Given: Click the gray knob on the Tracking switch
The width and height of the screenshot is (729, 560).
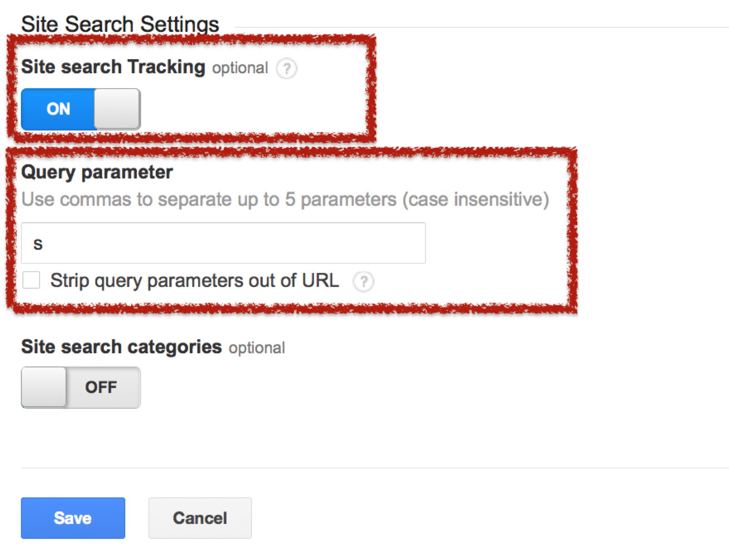Looking at the screenshot, I should (x=117, y=109).
